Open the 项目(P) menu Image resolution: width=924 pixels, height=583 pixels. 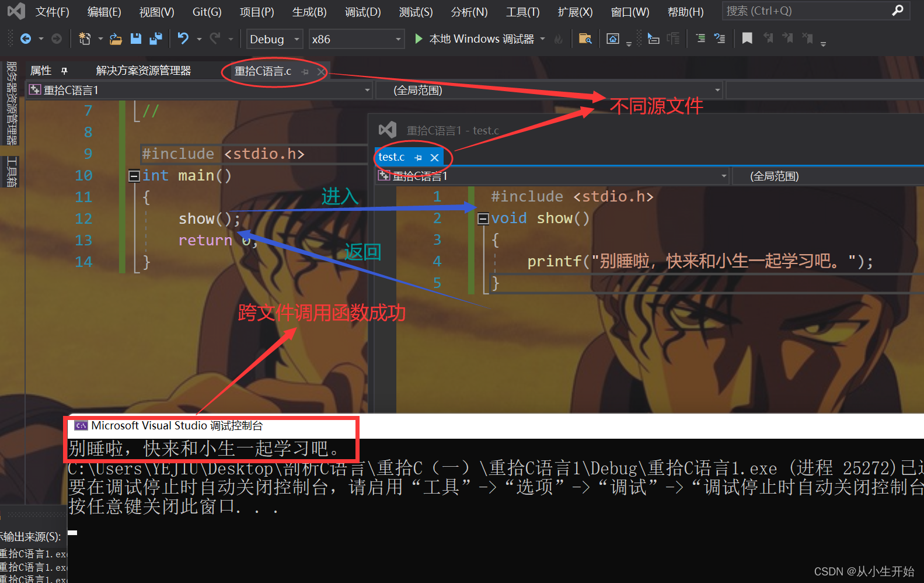pos(257,12)
